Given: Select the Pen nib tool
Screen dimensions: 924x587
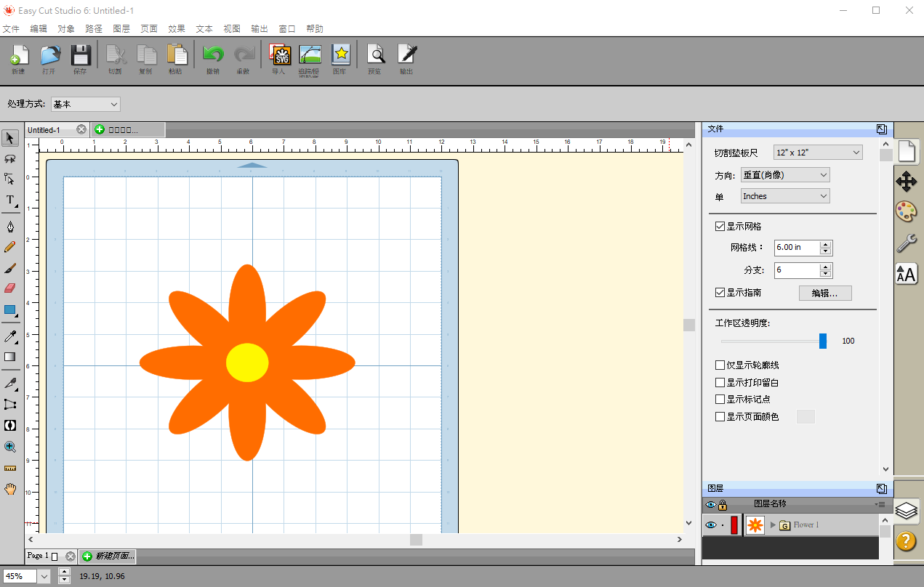Looking at the screenshot, I should [10, 226].
